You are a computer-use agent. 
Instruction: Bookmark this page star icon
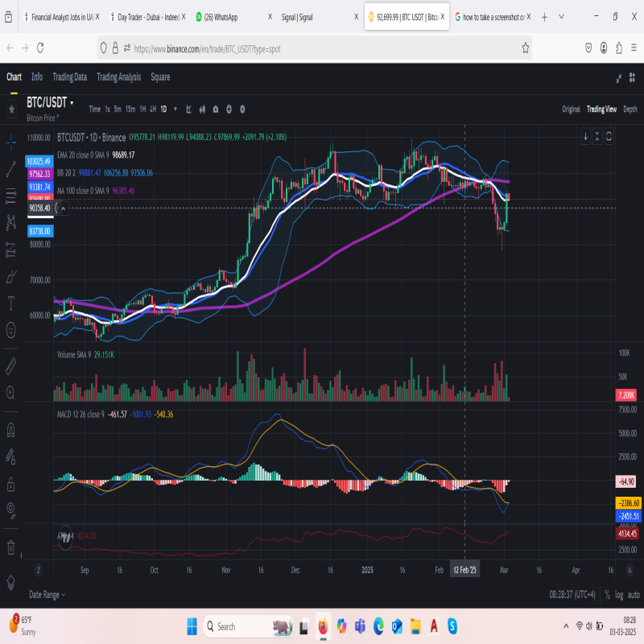[x=526, y=48]
